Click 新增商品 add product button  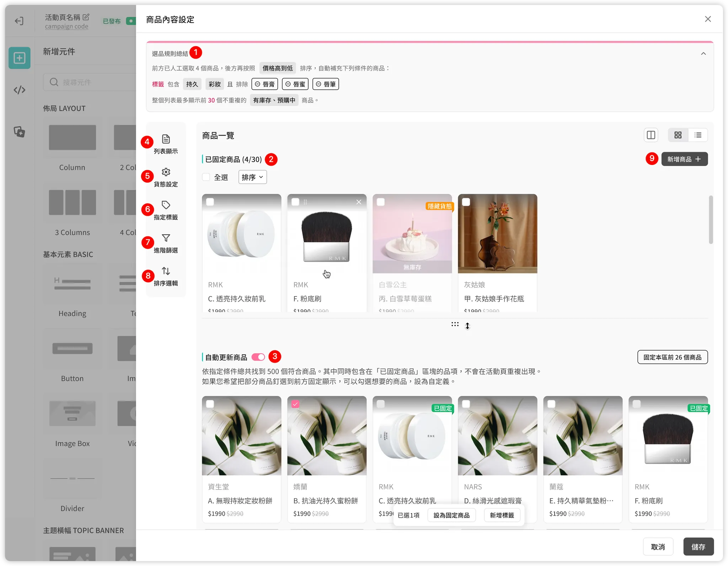pyautogui.click(x=684, y=159)
